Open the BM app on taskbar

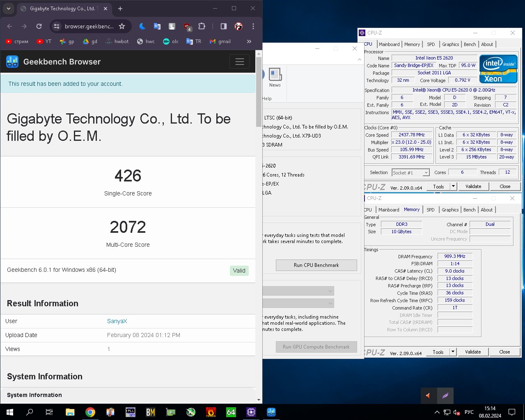click(151, 412)
